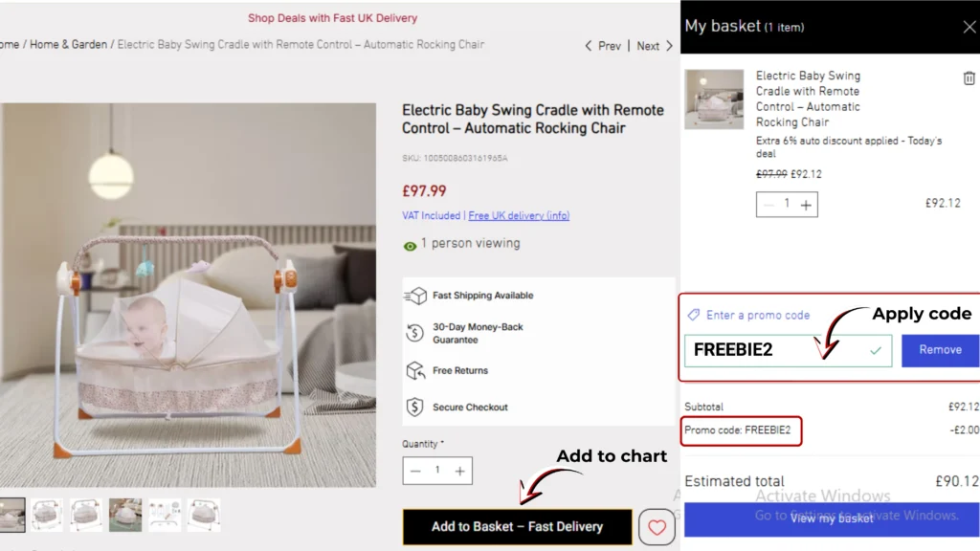Click the promo code tag icon

[x=694, y=315]
